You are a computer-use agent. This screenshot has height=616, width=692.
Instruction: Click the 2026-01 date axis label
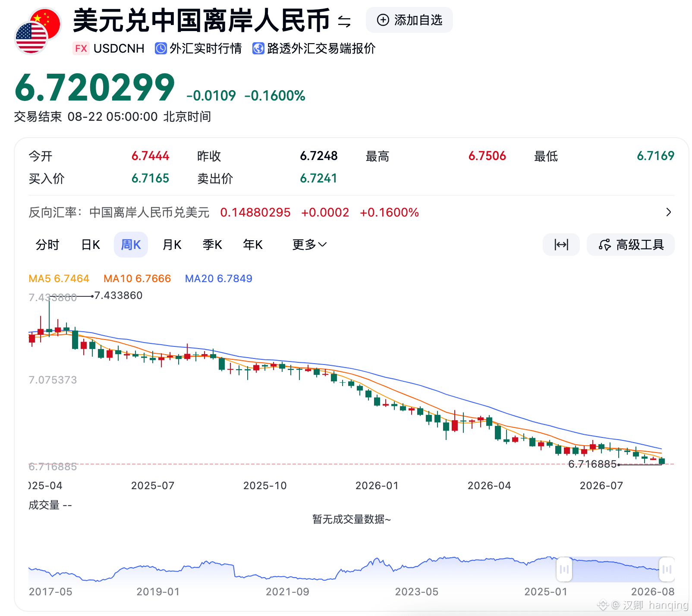(x=377, y=486)
